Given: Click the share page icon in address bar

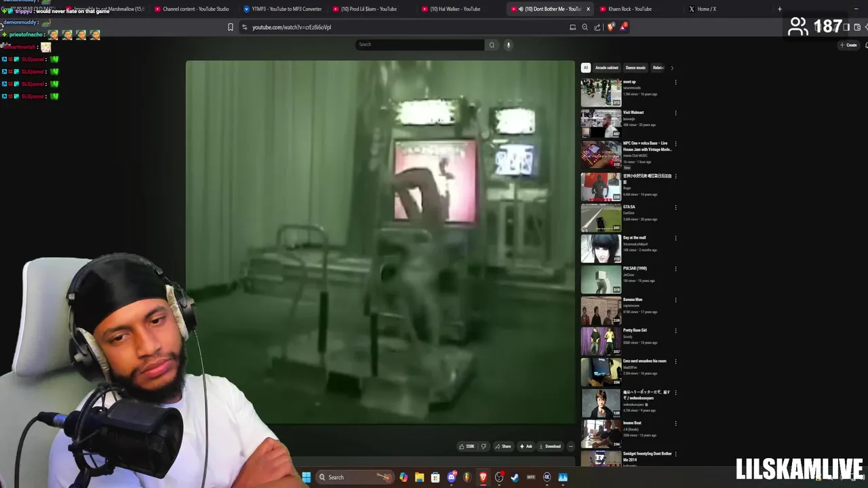Looking at the screenshot, I should [597, 27].
